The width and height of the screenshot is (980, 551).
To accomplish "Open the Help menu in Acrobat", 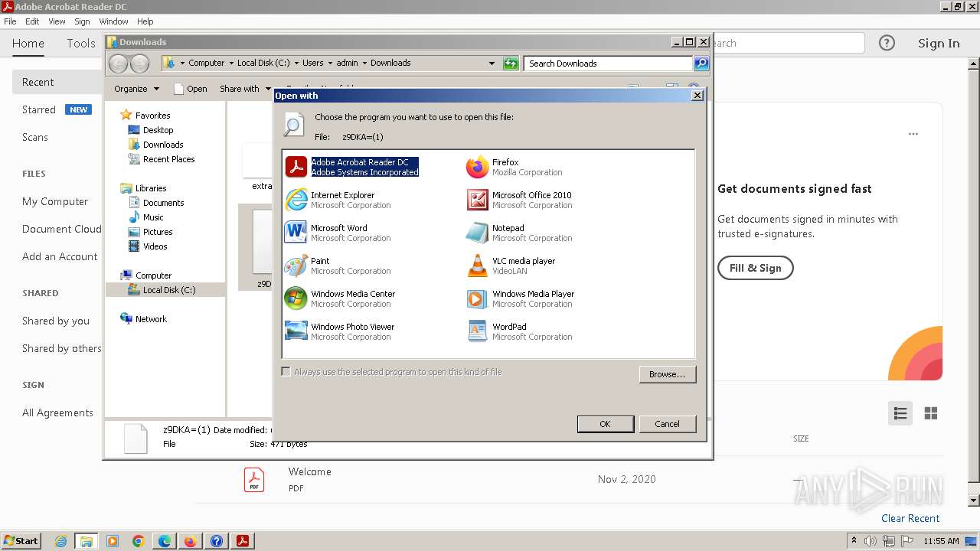I will (x=145, y=21).
